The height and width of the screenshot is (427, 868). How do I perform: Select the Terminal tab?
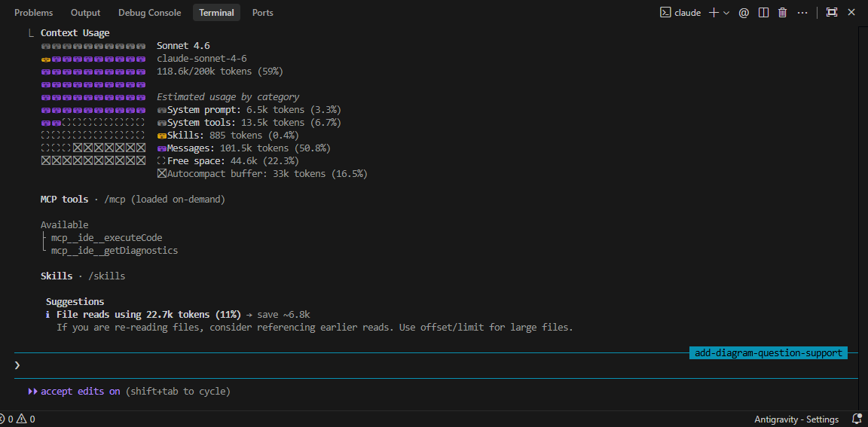[x=216, y=13]
